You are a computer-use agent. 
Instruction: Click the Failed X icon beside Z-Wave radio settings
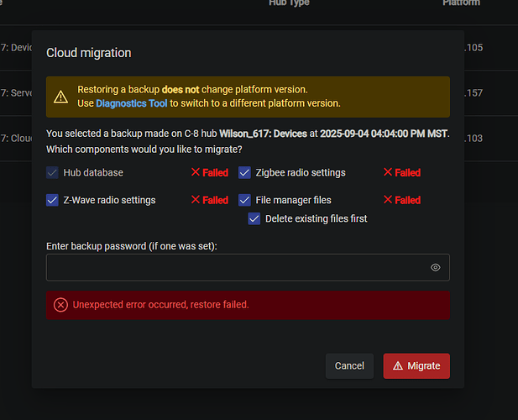coord(196,200)
